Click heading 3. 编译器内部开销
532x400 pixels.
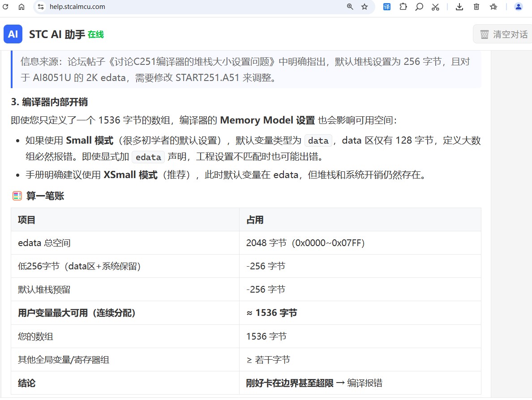coord(49,102)
